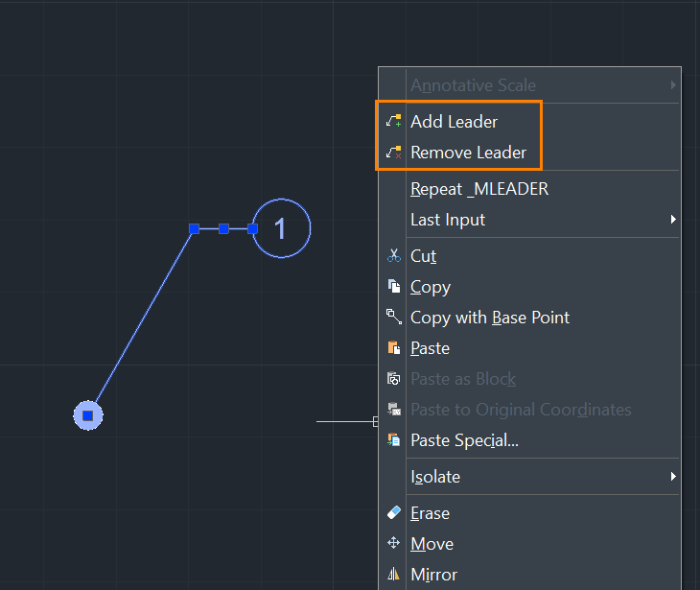Viewport: 700px width, 590px height.
Task: Click the Add Leader icon
Action: [393, 121]
